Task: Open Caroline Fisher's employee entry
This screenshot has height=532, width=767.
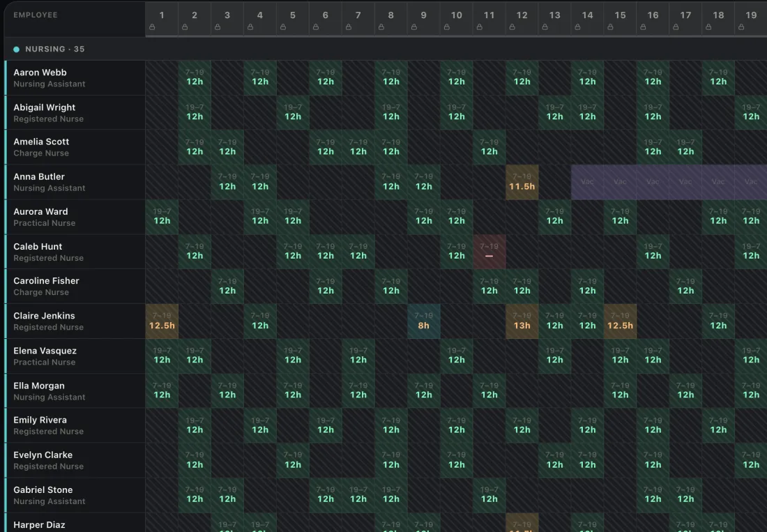Action: point(46,281)
